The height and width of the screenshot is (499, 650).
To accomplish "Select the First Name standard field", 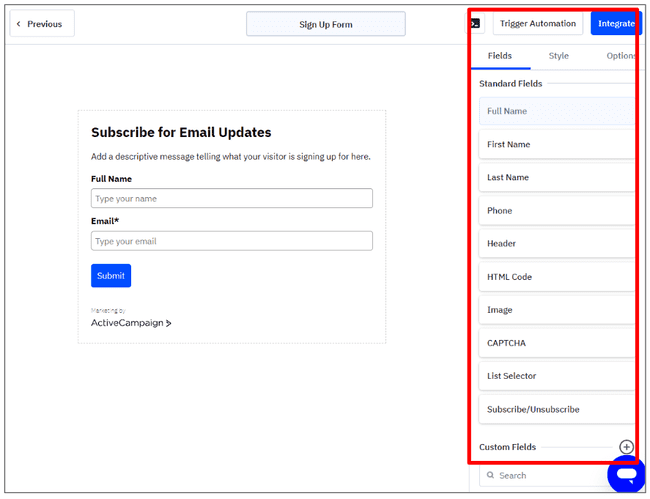I will coord(556,144).
